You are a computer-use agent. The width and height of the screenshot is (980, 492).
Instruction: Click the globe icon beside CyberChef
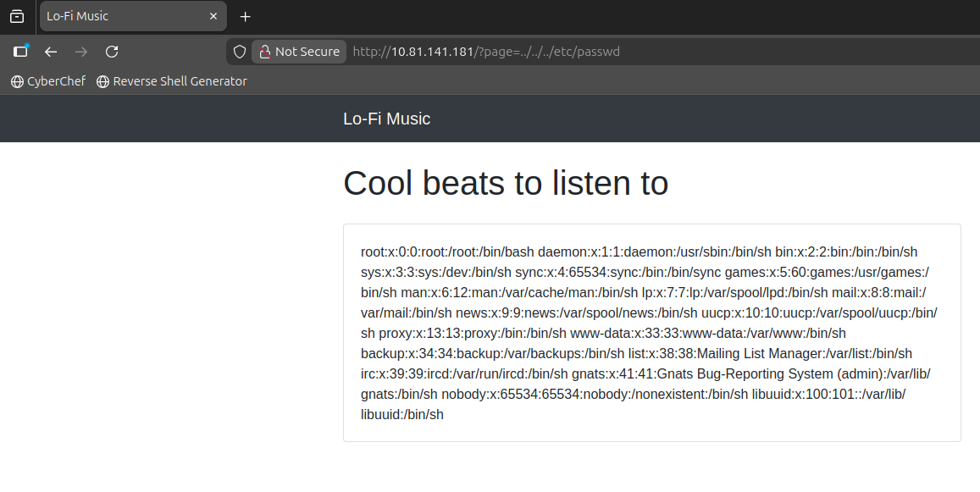(17, 82)
